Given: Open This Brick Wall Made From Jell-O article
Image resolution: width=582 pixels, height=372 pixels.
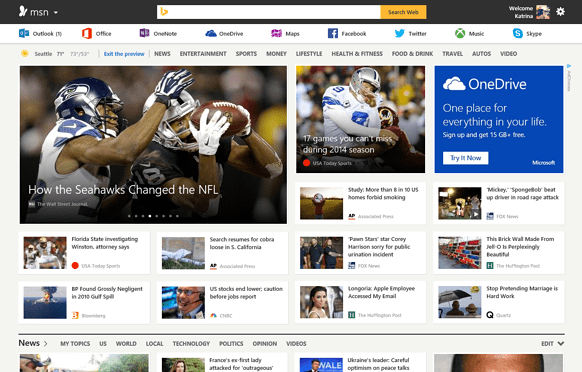Looking at the screenshot, I should (499, 252).
